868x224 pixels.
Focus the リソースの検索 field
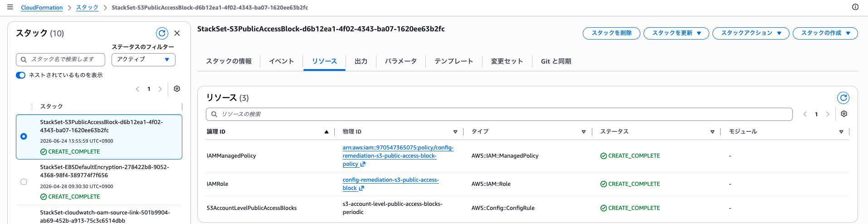(499, 114)
